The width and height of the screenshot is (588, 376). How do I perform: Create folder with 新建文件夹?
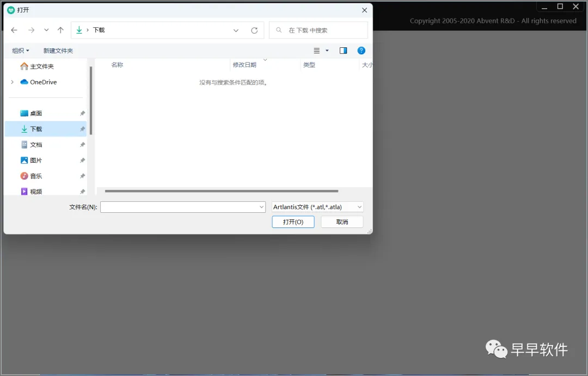[58, 51]
